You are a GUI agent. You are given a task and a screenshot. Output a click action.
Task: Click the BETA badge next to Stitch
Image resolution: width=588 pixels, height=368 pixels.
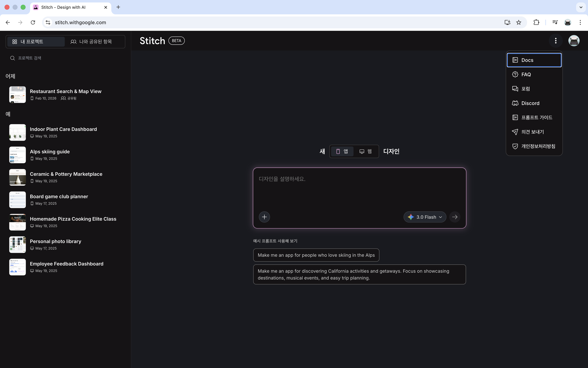(177, 41)
